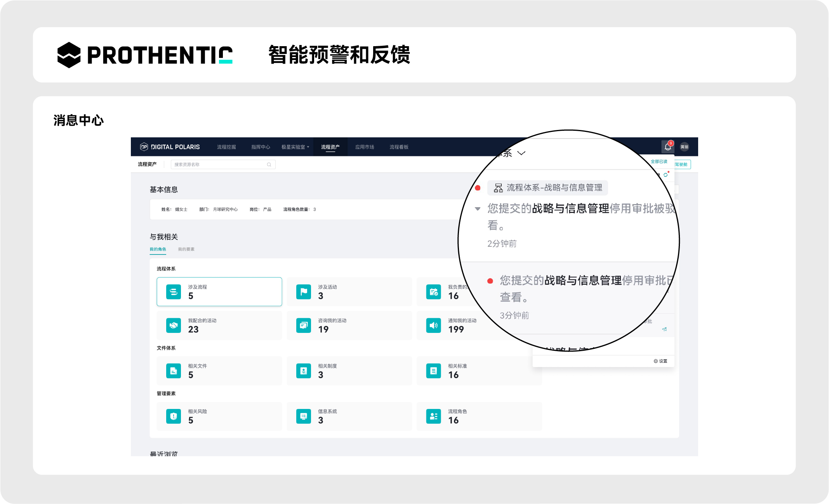Click the 通知我的活动 speaker icon
The width and height of the screenshot is (829, 504).
pyautogui.click(x=433, y=325)
